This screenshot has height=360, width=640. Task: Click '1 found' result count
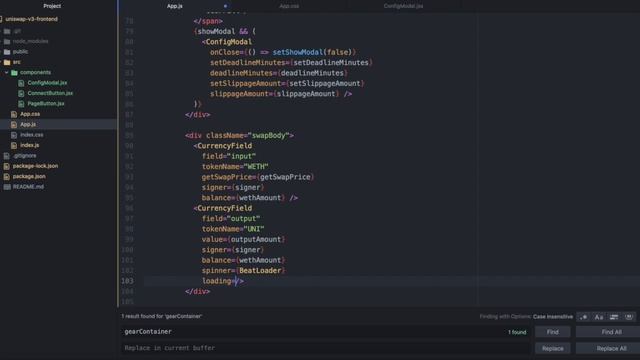click(x=517, y=332)
